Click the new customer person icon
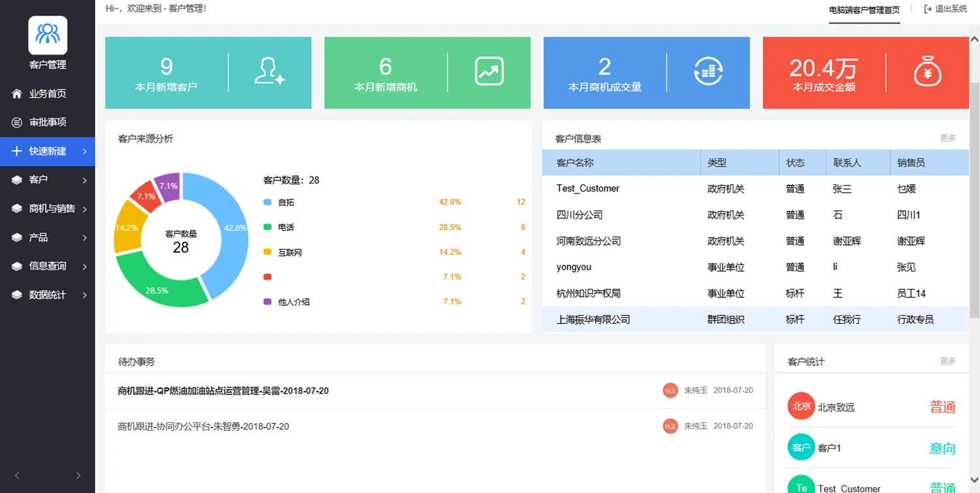980x493 pixels. [269, 71]
